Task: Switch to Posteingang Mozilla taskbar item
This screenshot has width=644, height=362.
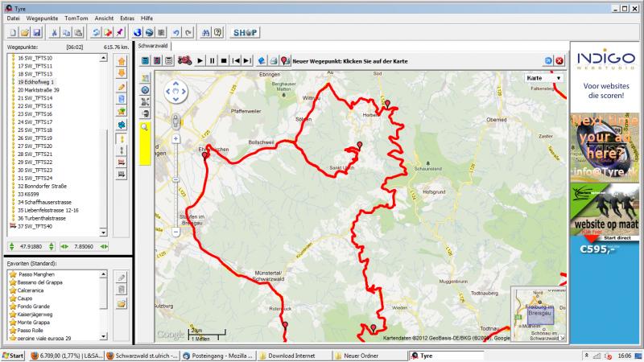Action: pyautogui.click(x=219, y=356)
